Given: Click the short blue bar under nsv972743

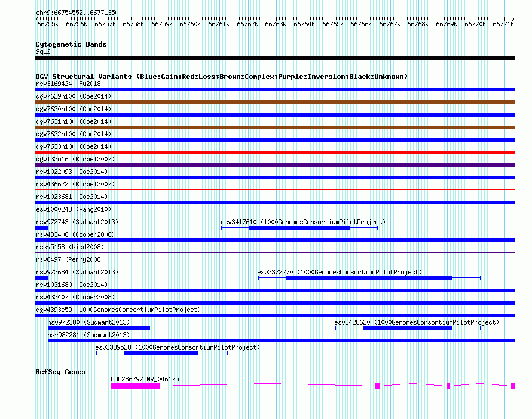Looking at the screenshot, I should click(x=42, y=228).
